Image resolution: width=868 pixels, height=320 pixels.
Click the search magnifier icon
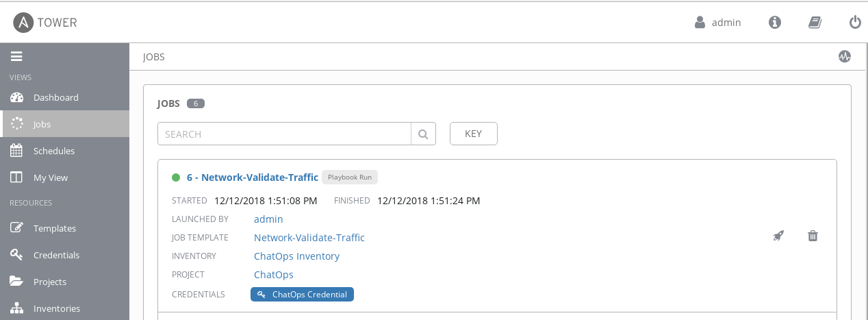[x=423, y=134]
